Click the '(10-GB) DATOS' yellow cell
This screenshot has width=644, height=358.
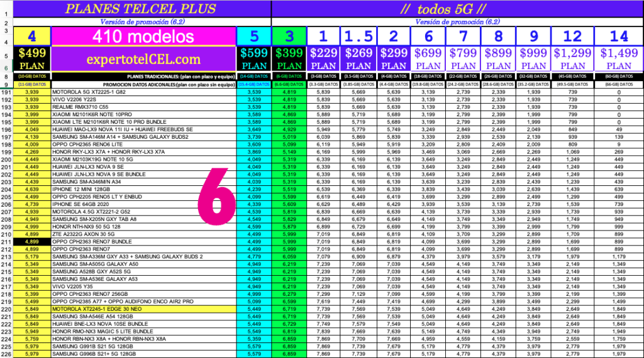click(32, 76)
